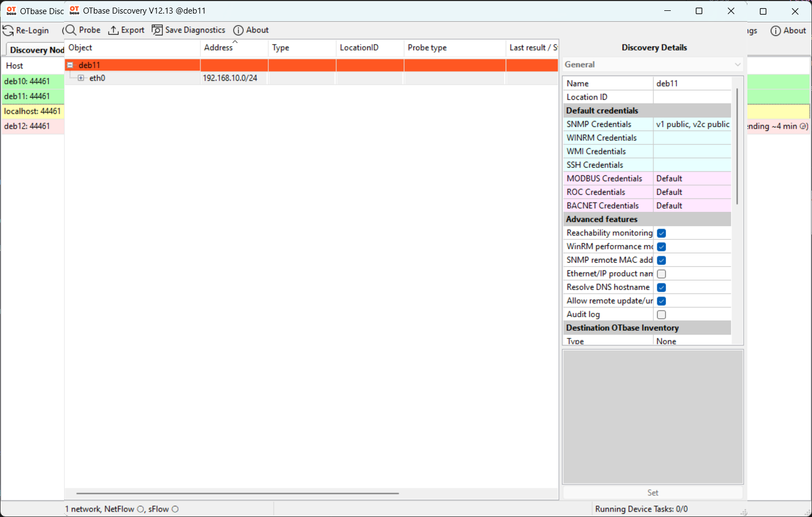Click the Advanced features section header
The width and height of the screenshot is (812, 517).
point(647,219)
